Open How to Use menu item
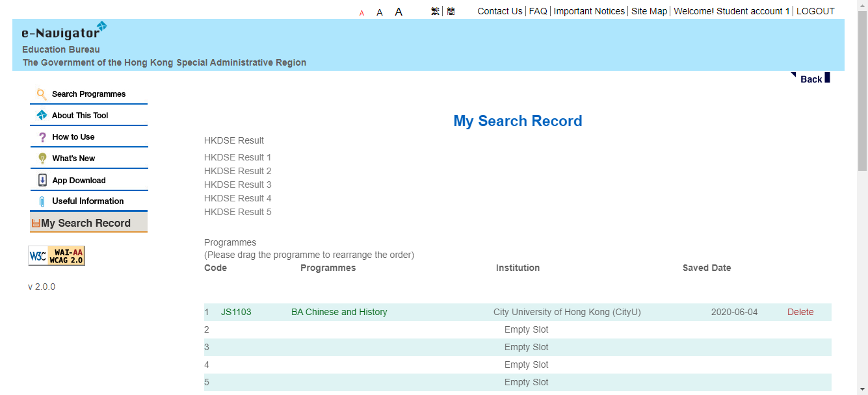Screen dimensions: 868x395 (73, 136)
